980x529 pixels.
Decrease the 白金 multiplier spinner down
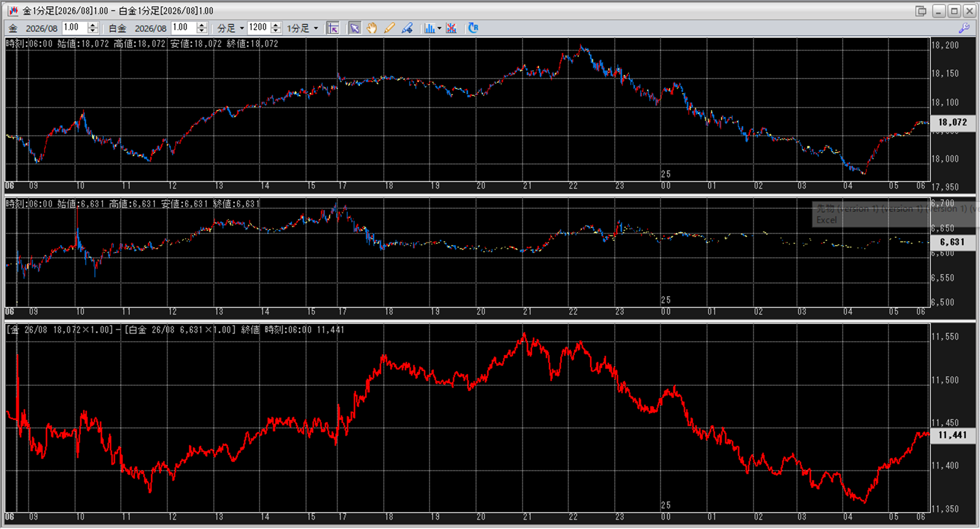click(x=202, y=31)
